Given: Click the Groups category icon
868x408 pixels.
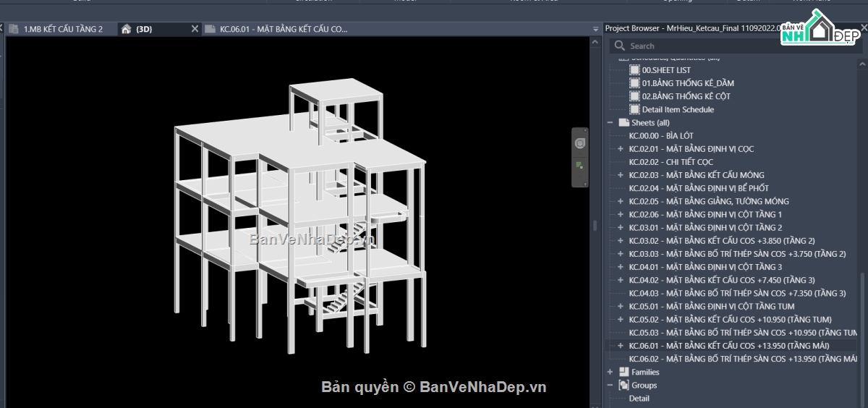Looking at the screenshot, I should (x=624, y=385).
